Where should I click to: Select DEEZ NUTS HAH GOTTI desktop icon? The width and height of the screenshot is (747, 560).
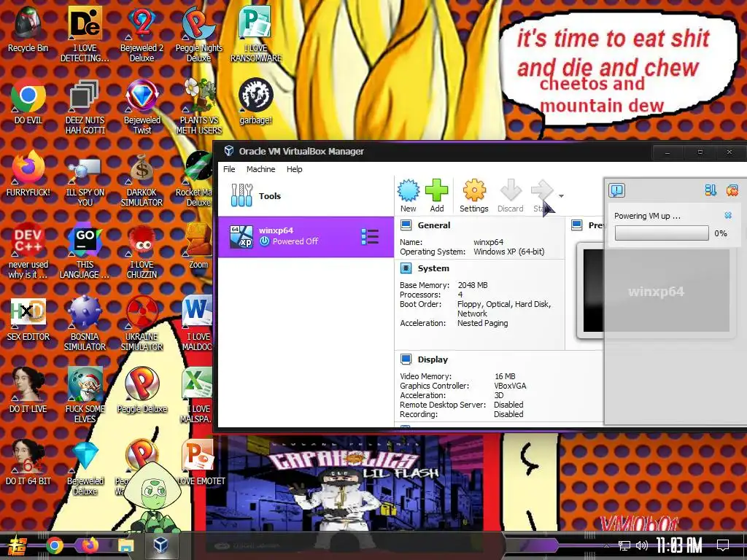coord(85,106)
